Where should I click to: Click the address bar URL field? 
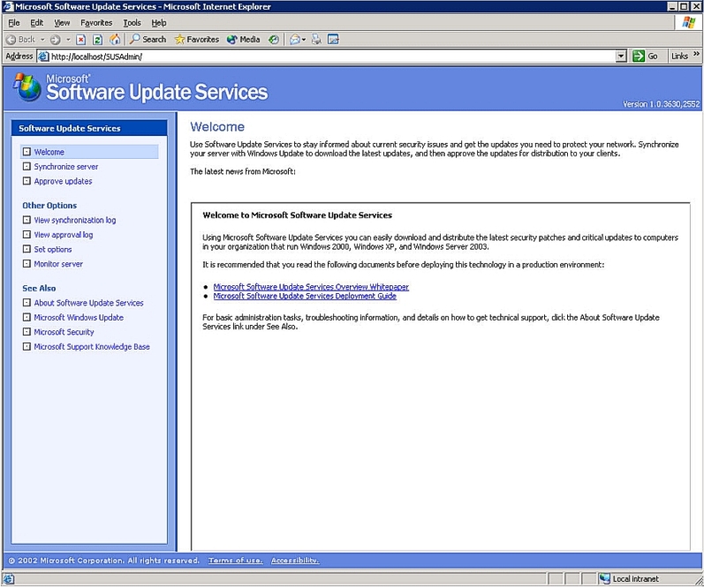coord(332,57)
